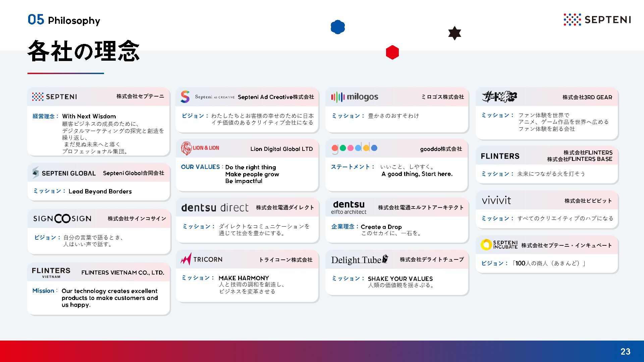Screen dimensions: 644x362
Task: Click the text このセカイに、一石を。
Action: tap(391, 233)
